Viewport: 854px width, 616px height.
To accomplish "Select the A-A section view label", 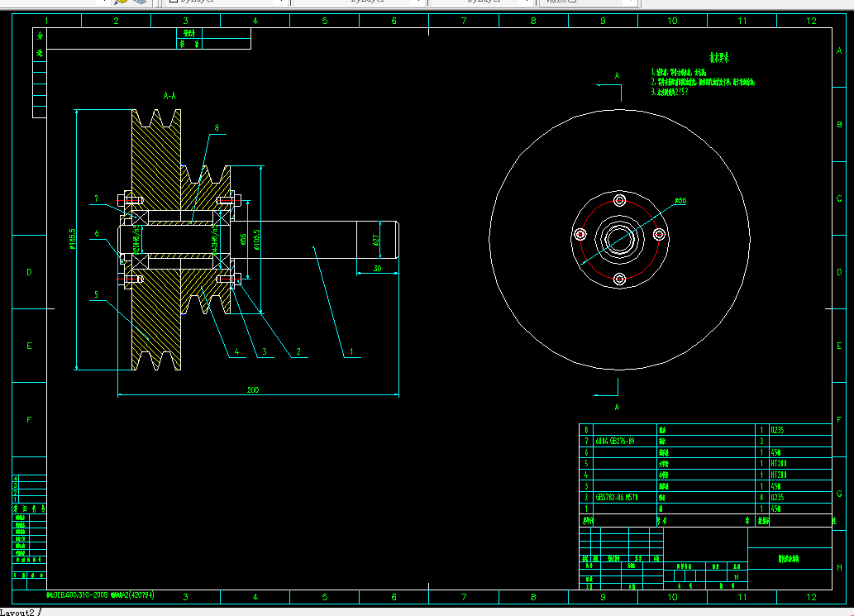I will 169,96.
